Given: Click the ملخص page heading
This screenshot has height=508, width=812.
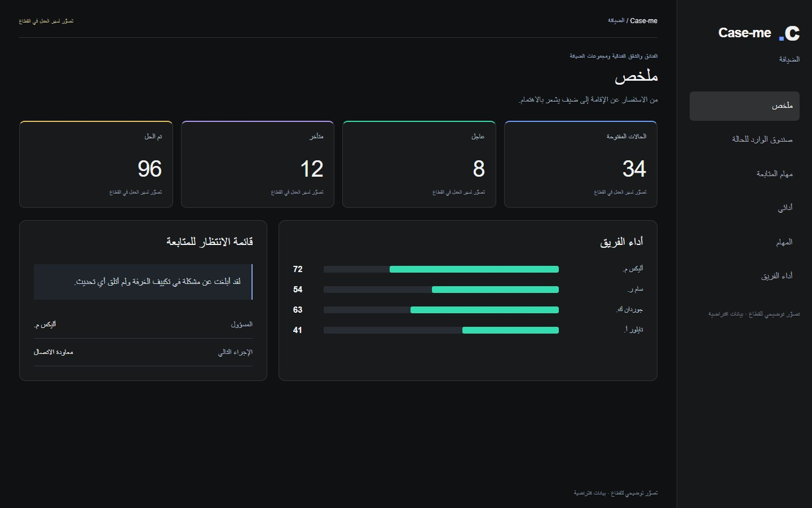Looking at the screenshot, I should click(x=636, y=76).
